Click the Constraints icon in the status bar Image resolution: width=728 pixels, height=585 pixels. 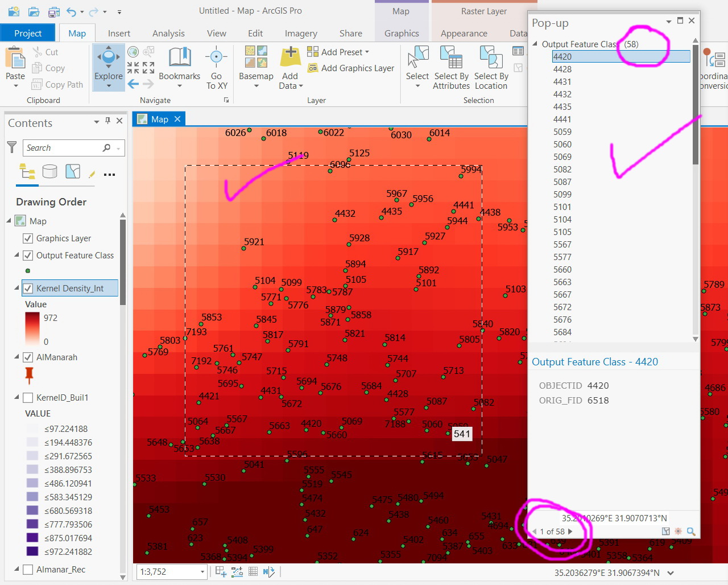pos(237,571)
